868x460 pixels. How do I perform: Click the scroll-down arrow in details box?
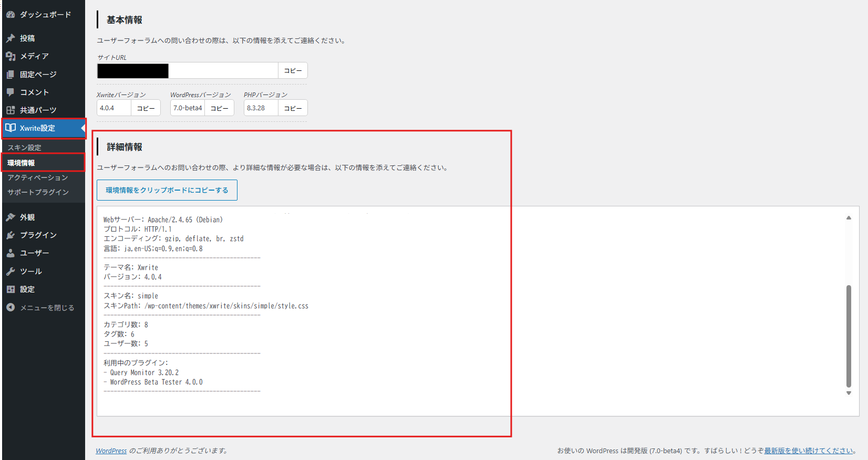click(849, 393)
